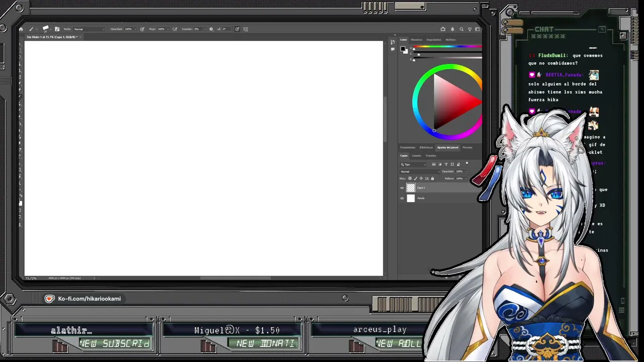Viewport: 644px width, 362px height.
Task: Click the foreground color swatch in Color panel
Action: 403,49
